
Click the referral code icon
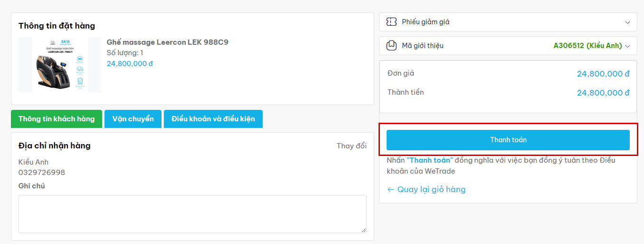(x=391, y=46)
